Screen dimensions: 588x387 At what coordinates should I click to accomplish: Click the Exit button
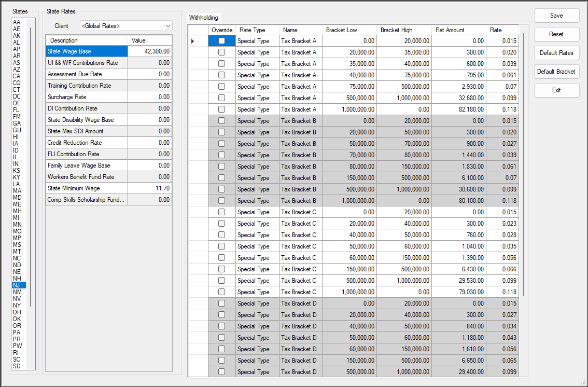[x=556, y=90]
